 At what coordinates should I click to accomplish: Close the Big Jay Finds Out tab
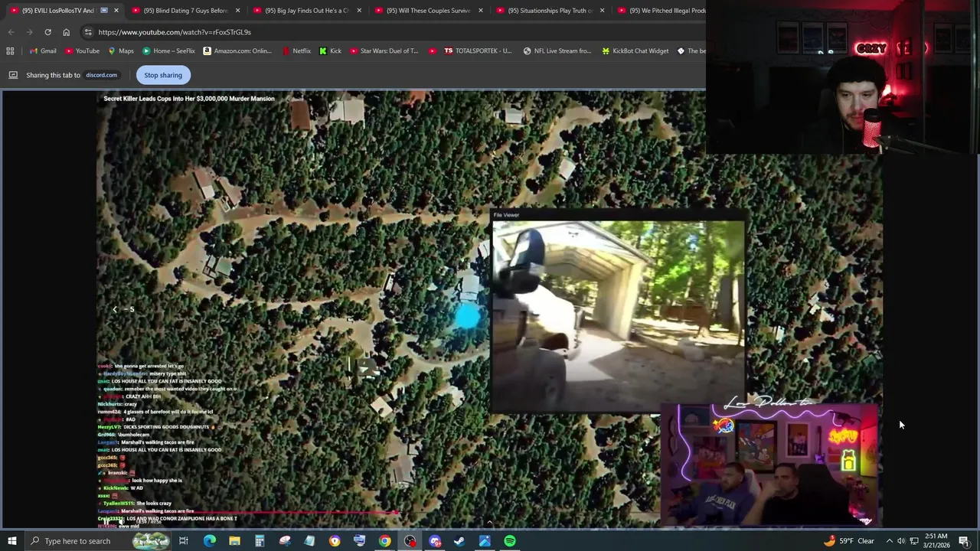pos(359,11)
